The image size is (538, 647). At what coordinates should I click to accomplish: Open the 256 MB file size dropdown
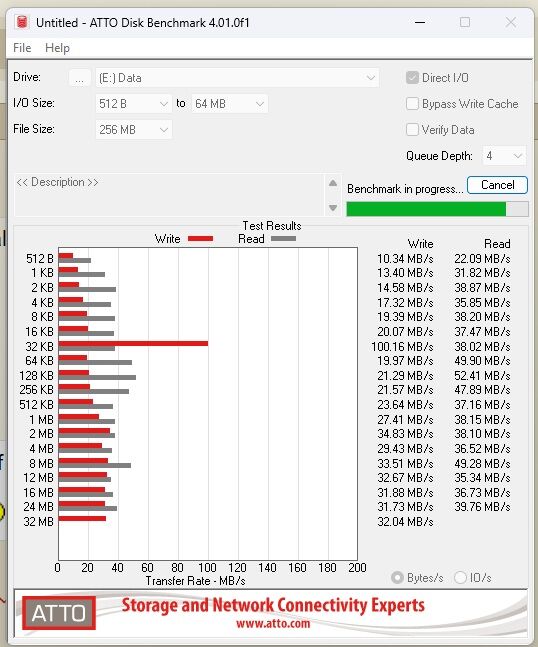pos(133,130)
